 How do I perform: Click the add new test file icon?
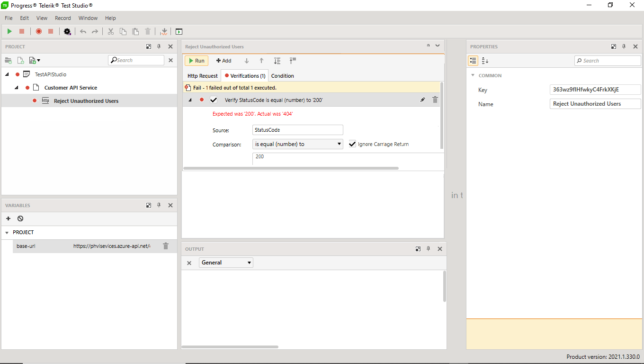coord(20,60)
